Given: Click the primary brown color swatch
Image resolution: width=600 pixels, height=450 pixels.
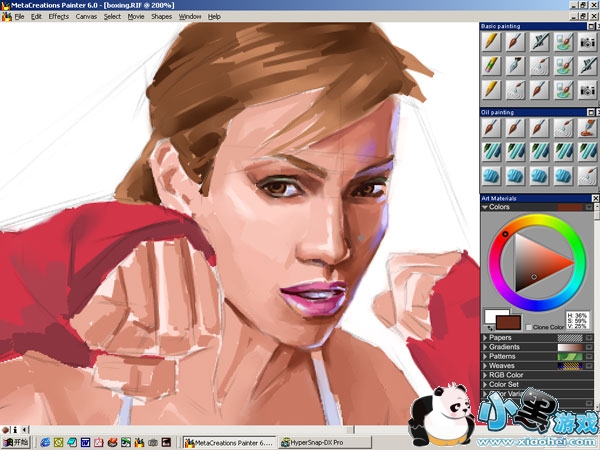Looking at the screenshot, I should click(x=506, y=323).
